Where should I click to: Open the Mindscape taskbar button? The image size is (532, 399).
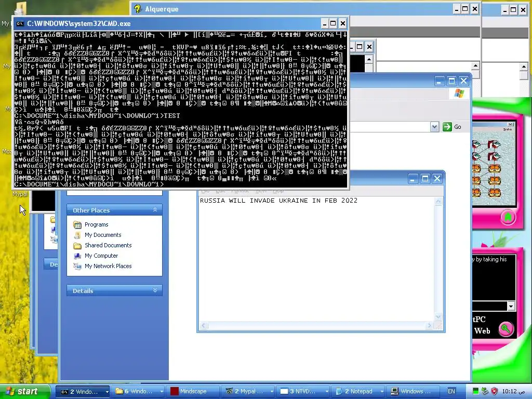[193, 391]
